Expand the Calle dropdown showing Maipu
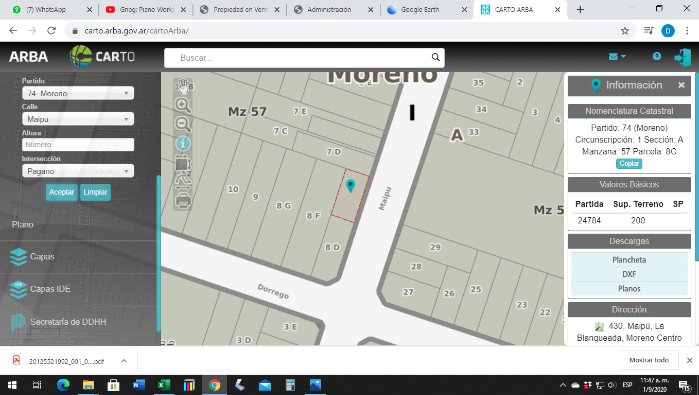This screenshot has width=699, height=395. coord(78,119)
